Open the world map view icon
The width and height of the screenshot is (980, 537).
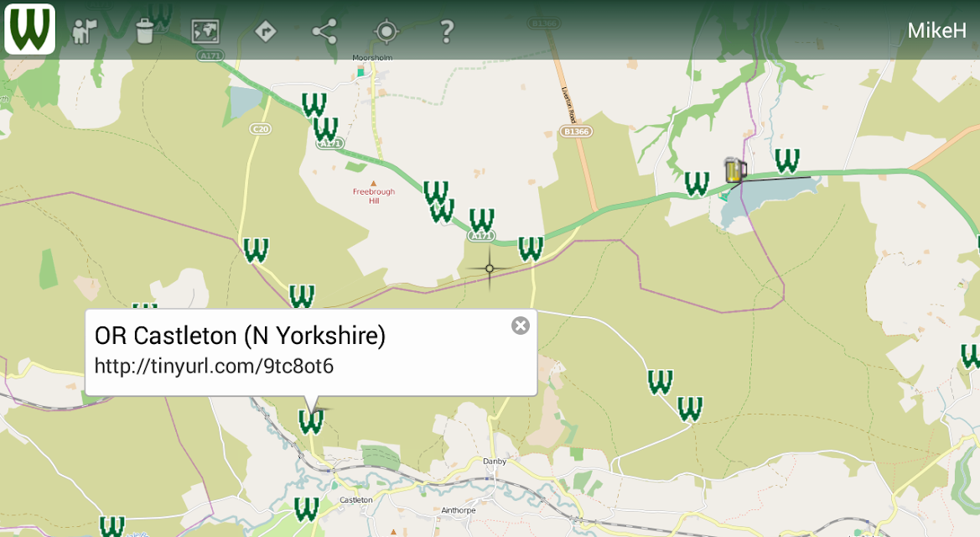pyautogui.click(x=205, y=31)
